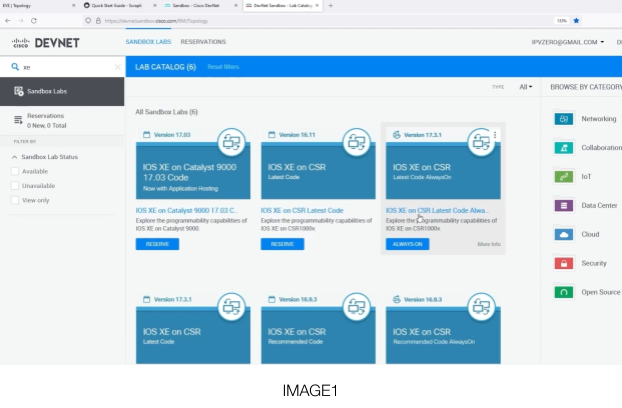Click the More Info link
Screen dimensions: 622x408
tap(489, 244)
